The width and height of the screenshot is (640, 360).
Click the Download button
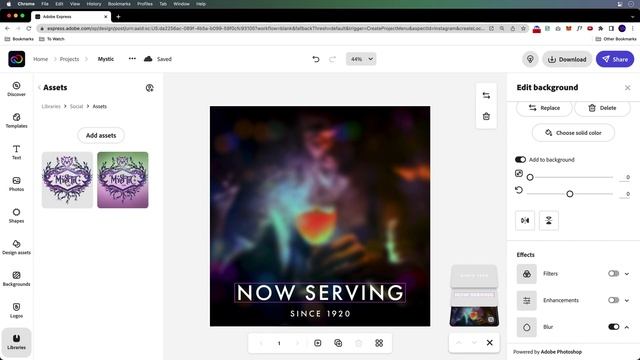tap(567, 59)
